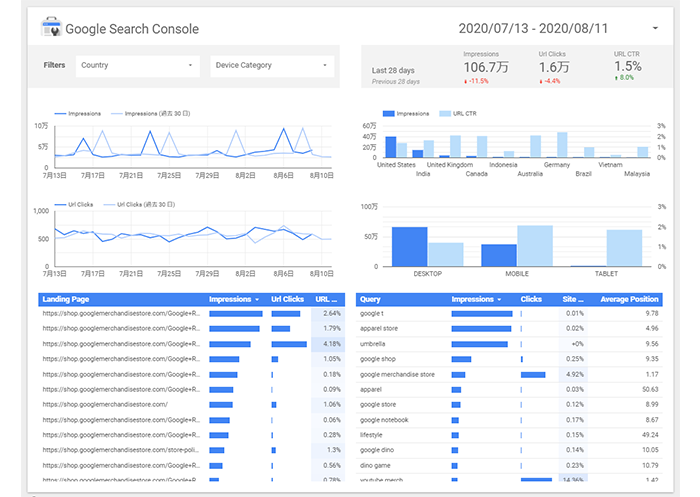The image size is (700, 497).
Task: Click the Google Search Console logo icon
Action: tap(51, 27)
